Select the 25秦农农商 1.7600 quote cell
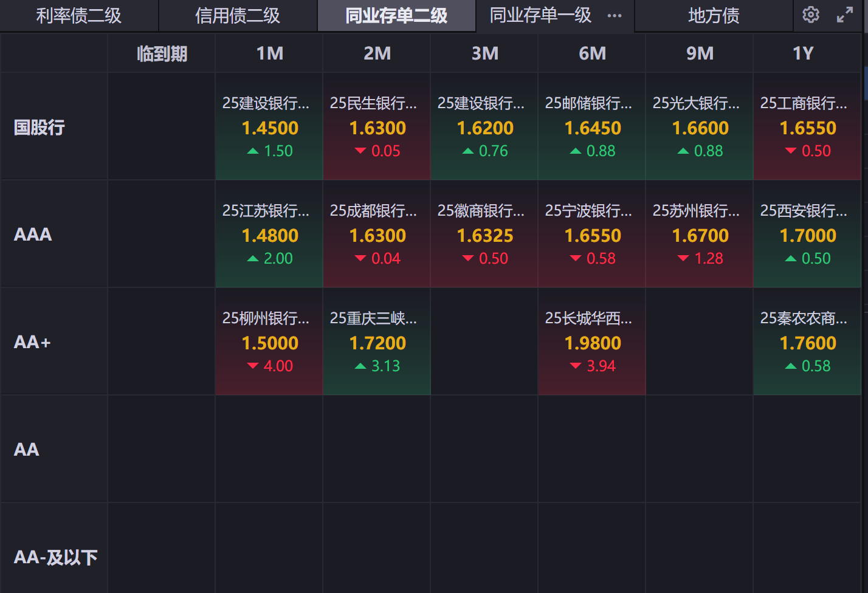The image size is (868, 593). (807, 342)
